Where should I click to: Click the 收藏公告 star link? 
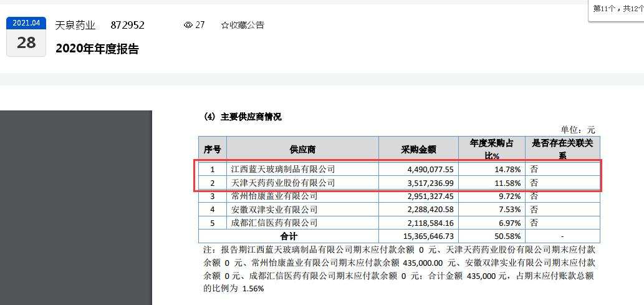pyautogui.click(x=243, y=25)
